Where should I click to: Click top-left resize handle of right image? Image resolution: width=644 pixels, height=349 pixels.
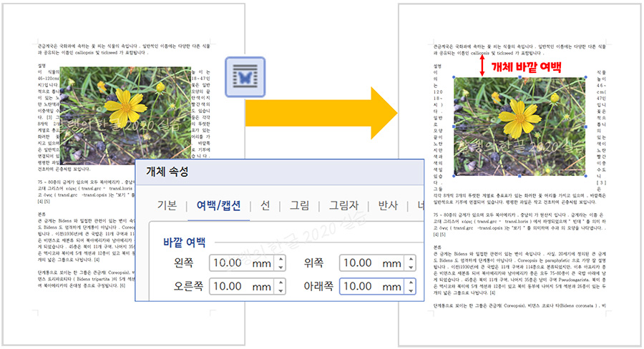(454, 77)
